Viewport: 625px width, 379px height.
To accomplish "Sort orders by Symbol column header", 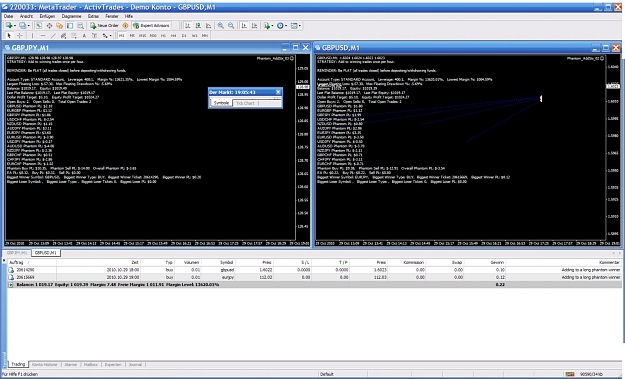I will (x=218, y=262).
